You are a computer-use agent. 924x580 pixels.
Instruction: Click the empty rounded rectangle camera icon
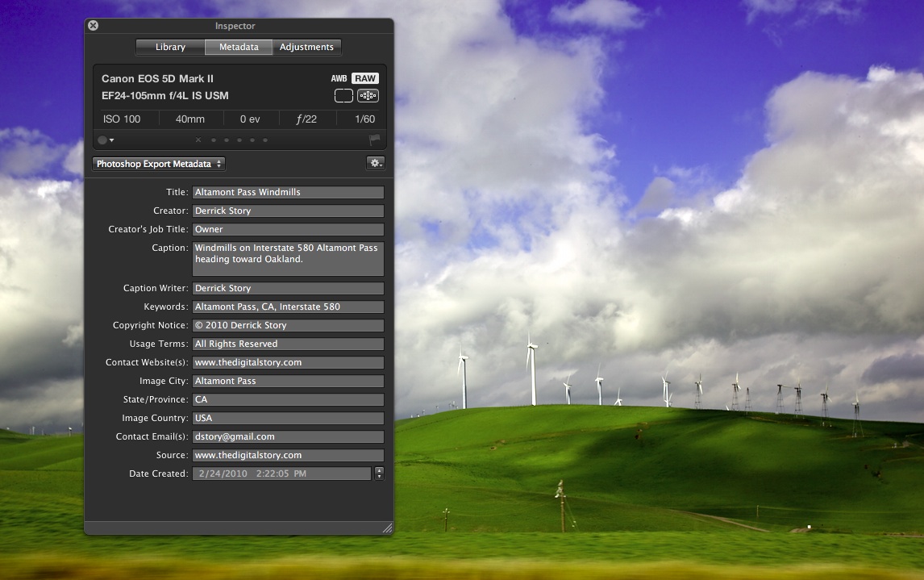coord(343,96)
